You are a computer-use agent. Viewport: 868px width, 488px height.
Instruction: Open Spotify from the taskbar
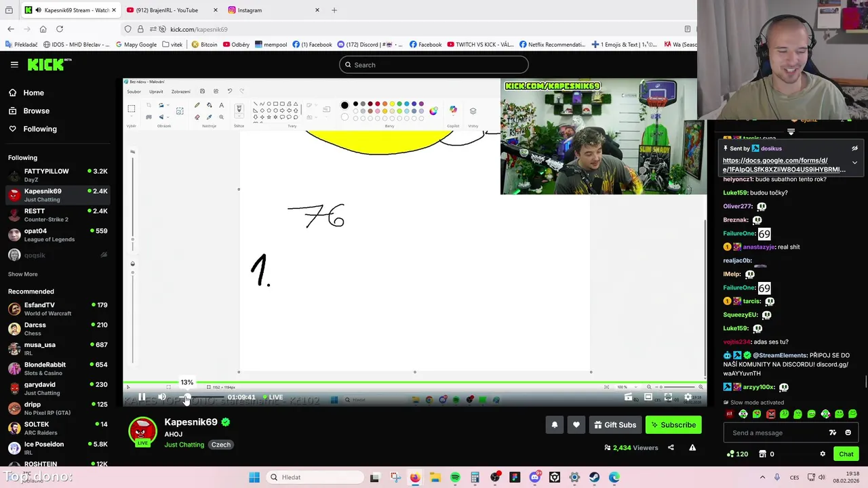[x=455, y=477]
